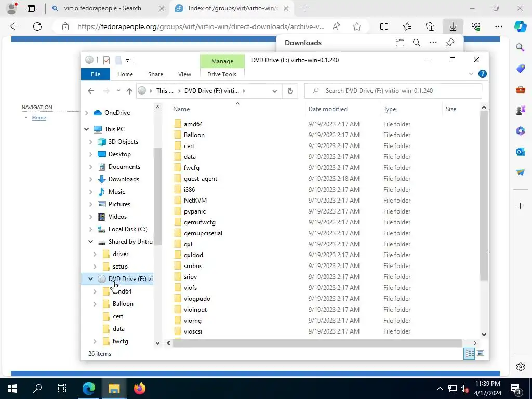The image size is (532, 399).
Task: Open recent locations dropdown arrow
Action: tap(118, 91)
